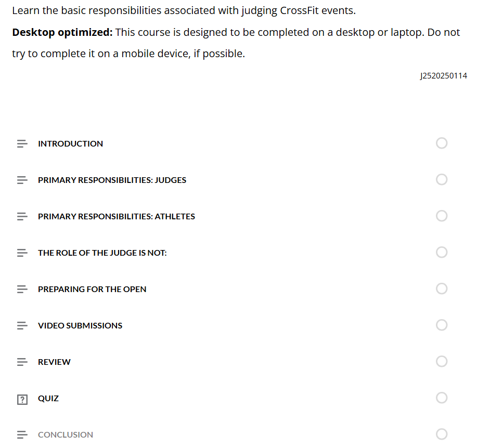This screenshot has width=477, height=448.
Task: Select the completion circle for PREPARING FOR THE OPEN
Action: tap(442, 288)
